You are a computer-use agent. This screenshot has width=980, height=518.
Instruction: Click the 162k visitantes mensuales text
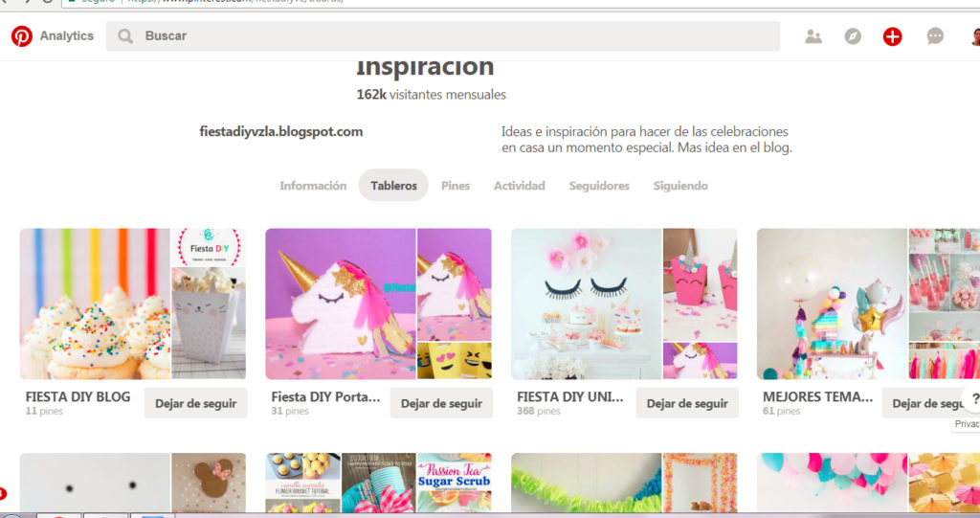(x=432, y=95)
